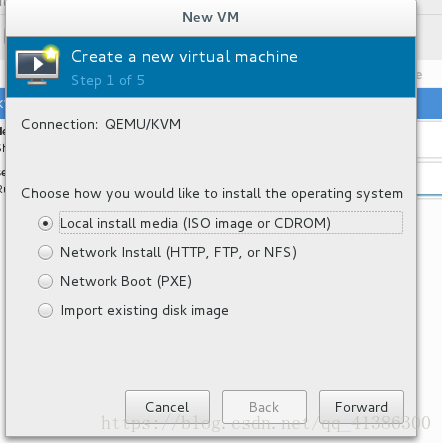
Task: Click the 'Create a new virtual machine' heading
Action: [184, 57]
